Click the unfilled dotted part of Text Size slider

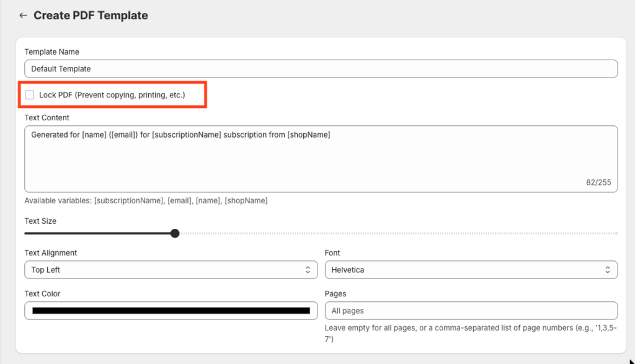pos(397,233)
